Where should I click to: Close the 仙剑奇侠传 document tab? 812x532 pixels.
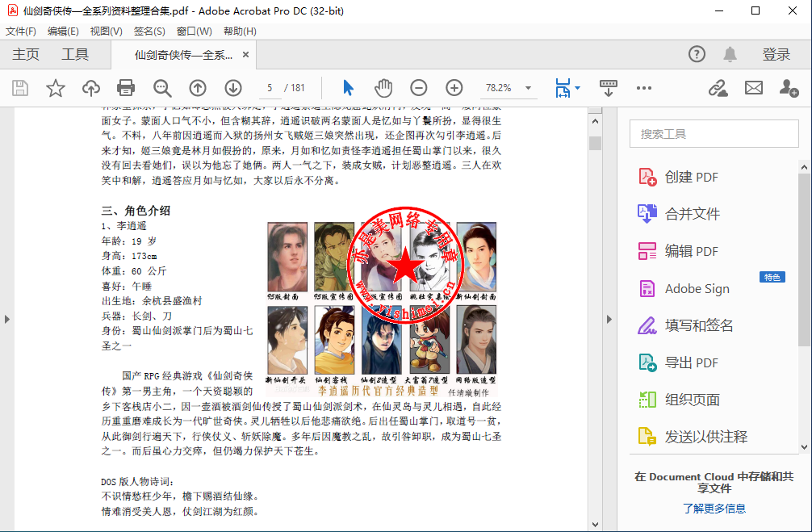click(x=246, y=54)
